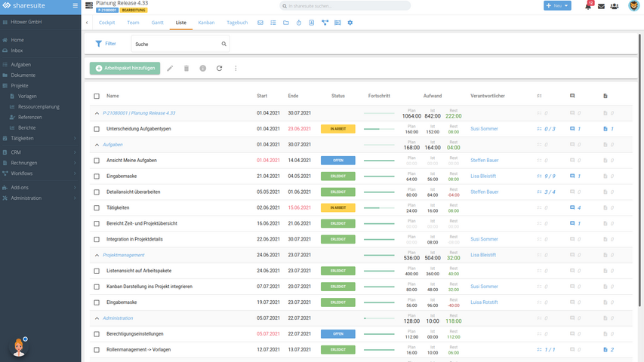This screenshot has width=644, height=362.
Task: Click the trash delete icon in the toolbar
Action: click(x=186, y=69)
